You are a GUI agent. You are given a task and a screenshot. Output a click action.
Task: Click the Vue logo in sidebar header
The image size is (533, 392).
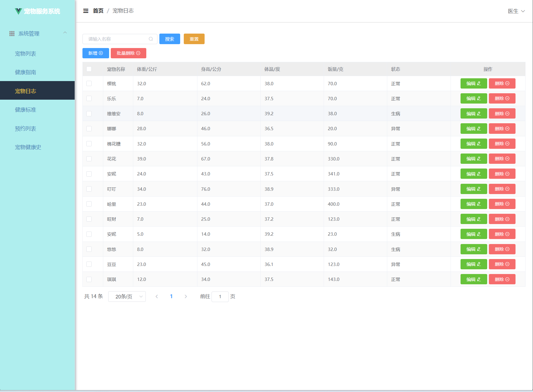(x=18, y=11)
